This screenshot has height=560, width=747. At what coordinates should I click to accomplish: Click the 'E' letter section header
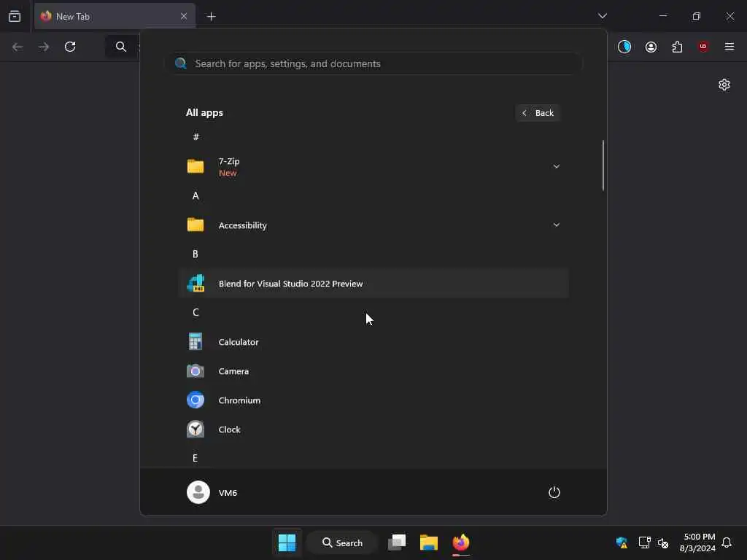coord(195,458)
